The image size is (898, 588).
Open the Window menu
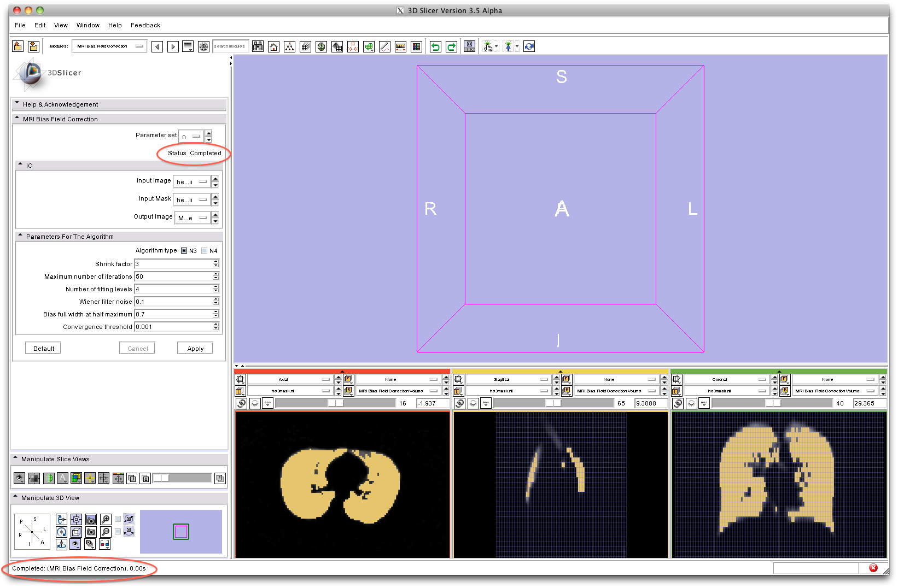88,25
